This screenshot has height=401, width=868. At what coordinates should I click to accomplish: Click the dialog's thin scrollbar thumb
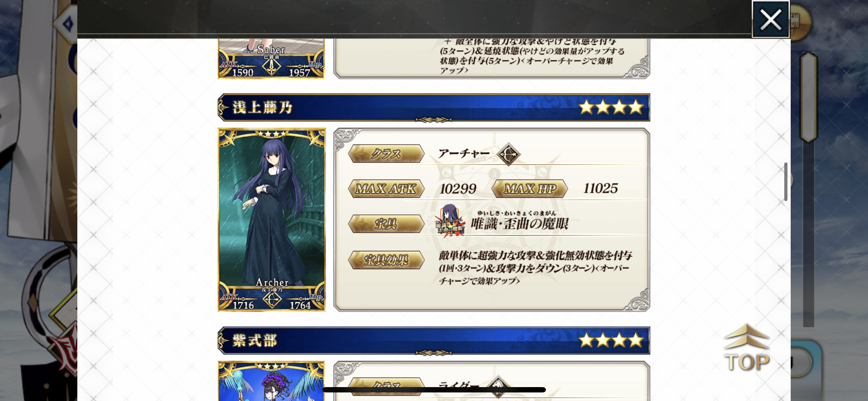coord(786,182)
